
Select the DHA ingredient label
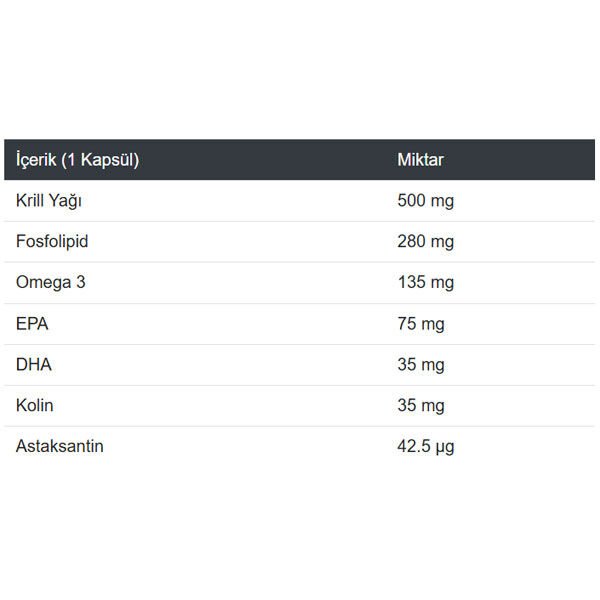point(34,365)
